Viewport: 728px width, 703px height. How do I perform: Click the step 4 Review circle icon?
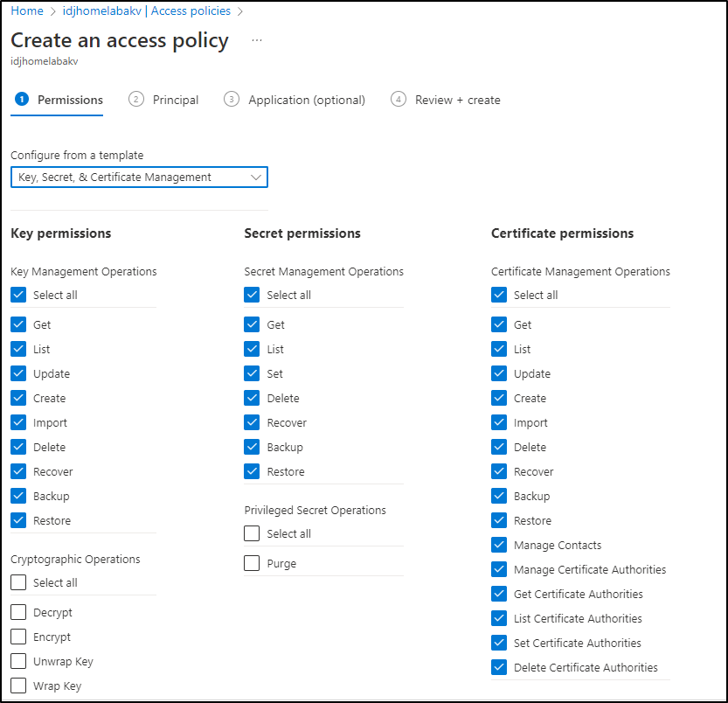[398, 100]
